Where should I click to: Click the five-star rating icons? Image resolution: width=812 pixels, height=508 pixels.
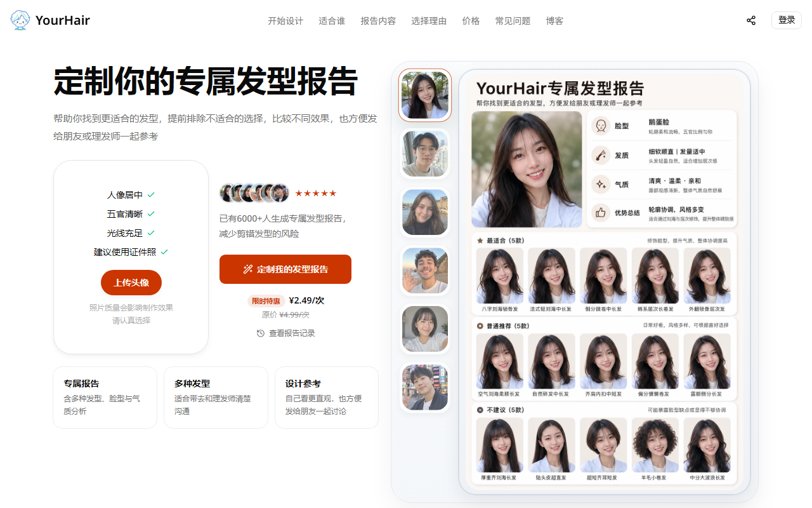315,193
